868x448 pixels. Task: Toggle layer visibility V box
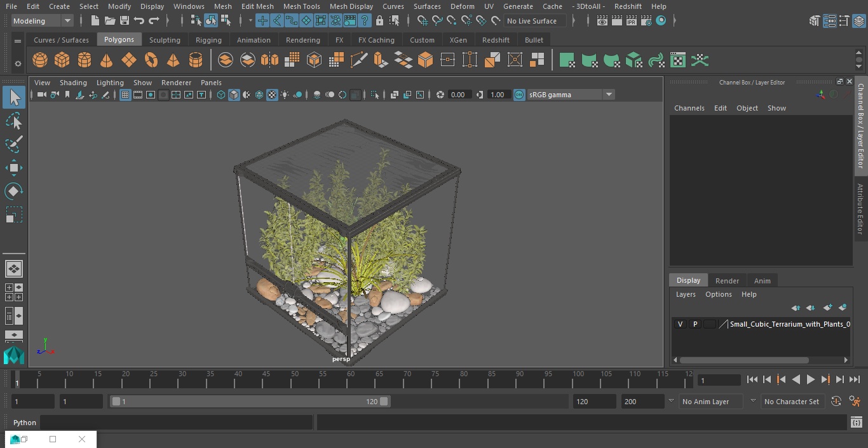[x=681, y=324]
